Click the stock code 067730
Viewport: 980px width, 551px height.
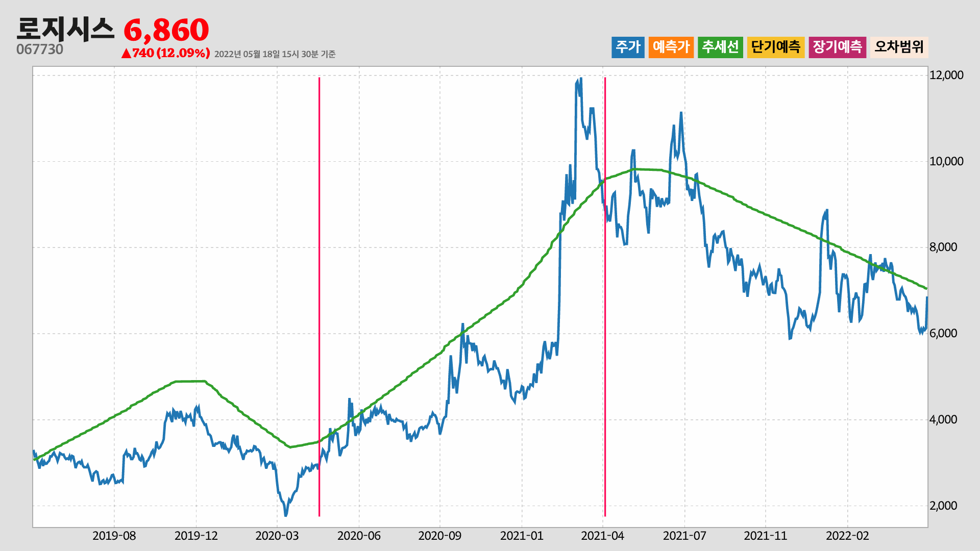coord(40,49)
